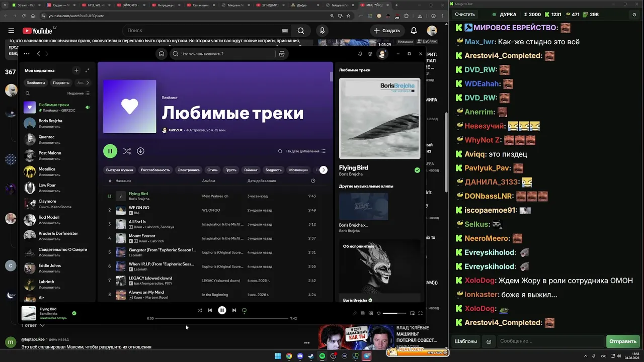The image size is (644, 362).
Task: Open the lyrics microphone icon in the player bar
Action: pyautogui.click(x=354, y=313)
